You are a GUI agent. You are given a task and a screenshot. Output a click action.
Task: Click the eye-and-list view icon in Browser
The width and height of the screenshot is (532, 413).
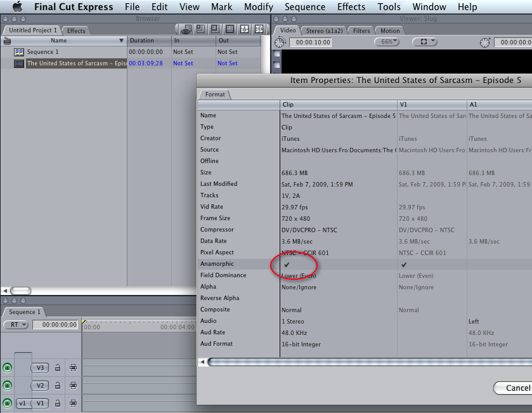tap(186, 30)
